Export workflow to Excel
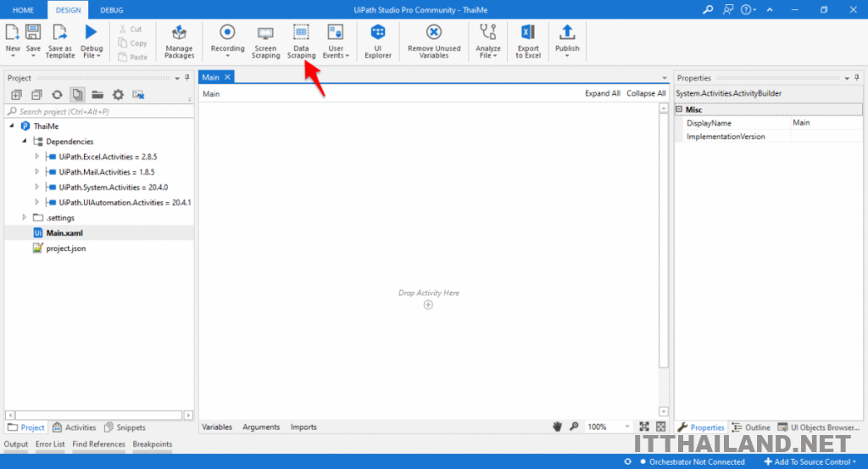868x469 pixels. pos(528,41)
